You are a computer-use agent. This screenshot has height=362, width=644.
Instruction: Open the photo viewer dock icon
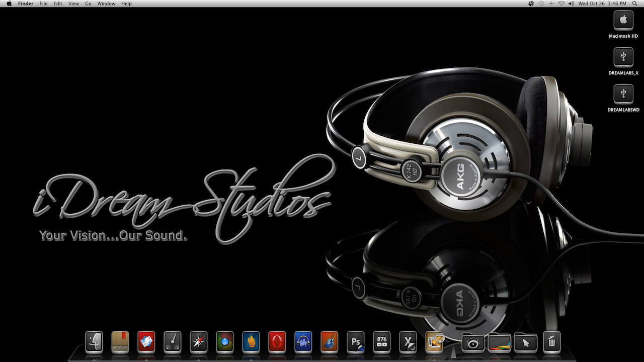pyautogui.click(x=434, y=342)
